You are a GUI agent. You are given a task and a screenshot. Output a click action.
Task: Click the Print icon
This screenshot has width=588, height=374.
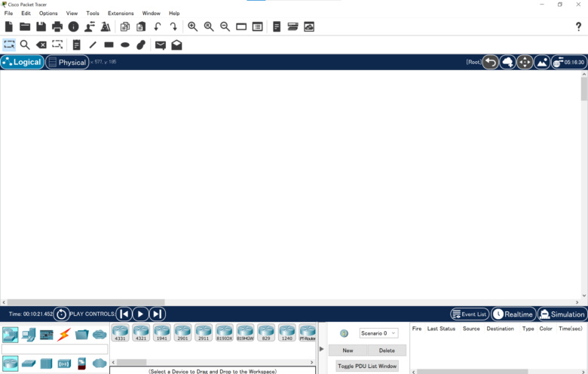[57, 26]
